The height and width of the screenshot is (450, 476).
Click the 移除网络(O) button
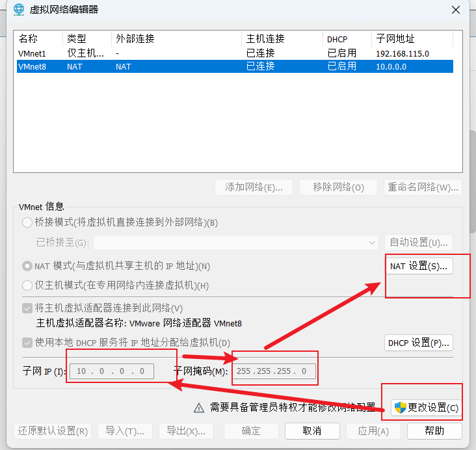pos(339,187)
